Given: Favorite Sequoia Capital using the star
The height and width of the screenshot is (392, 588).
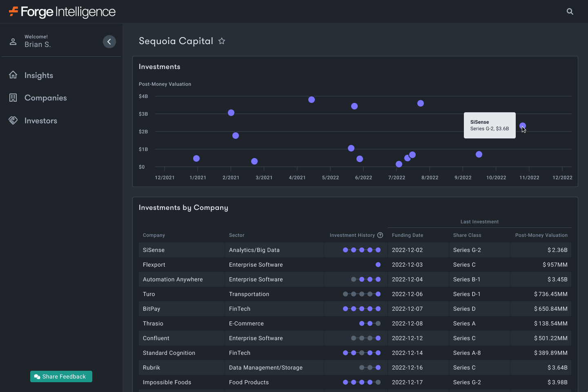Looking at the screenshot, I should [222, 41].
